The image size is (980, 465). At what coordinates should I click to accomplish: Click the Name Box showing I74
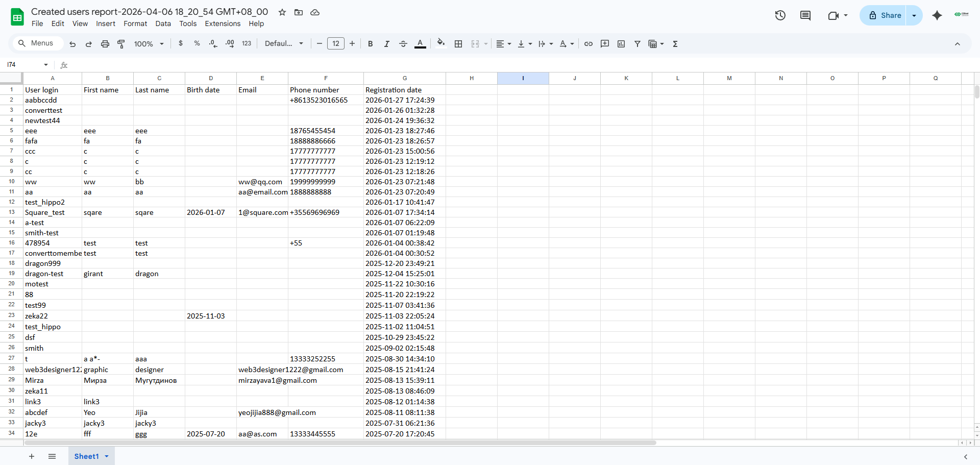point(26,65)
